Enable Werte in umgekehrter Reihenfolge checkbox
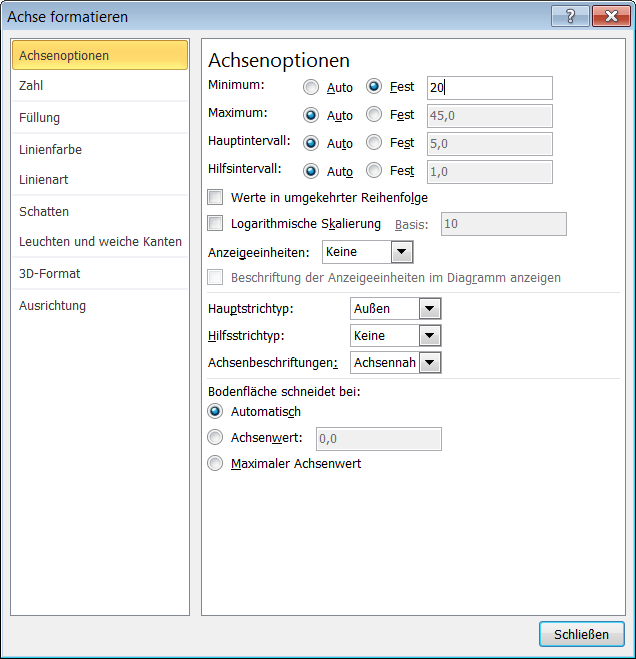 click(215, 197)
